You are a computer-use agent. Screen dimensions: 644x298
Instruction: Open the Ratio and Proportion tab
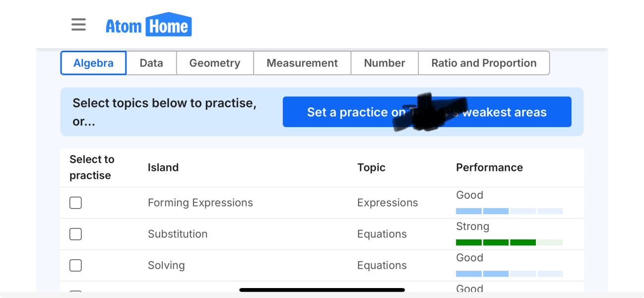(484, 63)
